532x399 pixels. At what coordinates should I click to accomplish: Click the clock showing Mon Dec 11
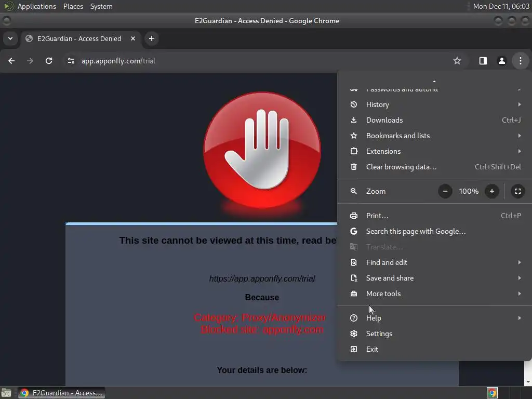pyautogui.click(x=501, y=6)
